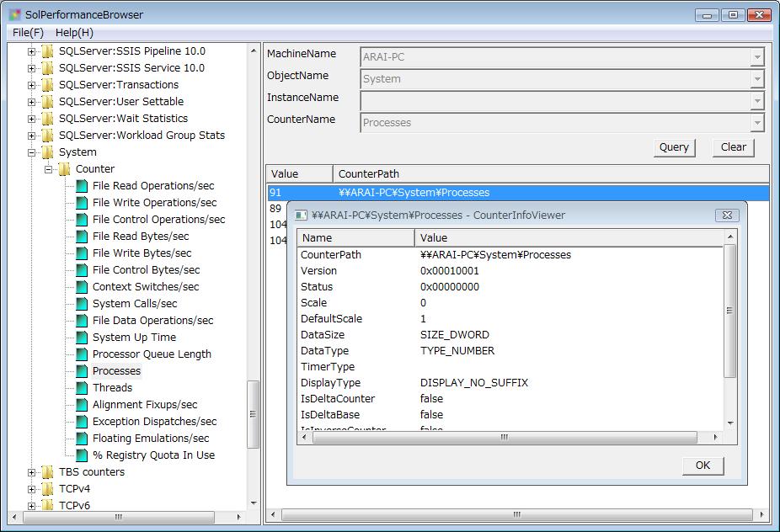This screenshot has height=532, width=780.
Task: Click the Value column header in CounterInfoViewer
Action: point(569,238)
